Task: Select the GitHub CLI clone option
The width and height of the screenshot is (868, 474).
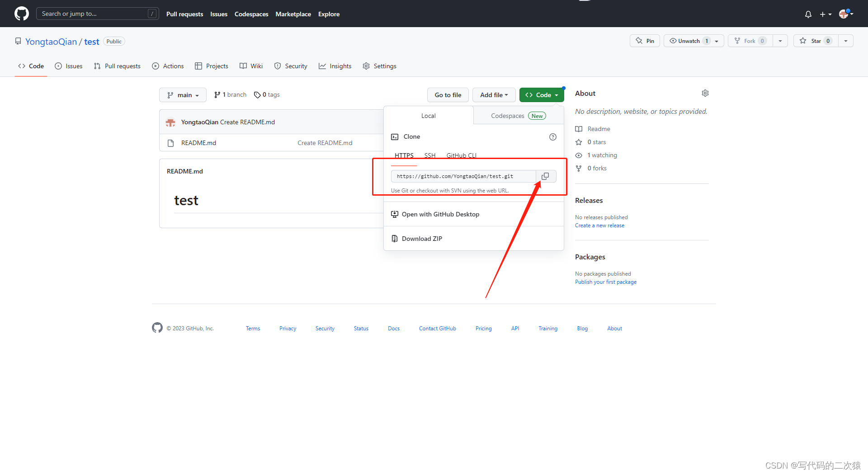Action: pyautogui.click(x=462, y=155)
